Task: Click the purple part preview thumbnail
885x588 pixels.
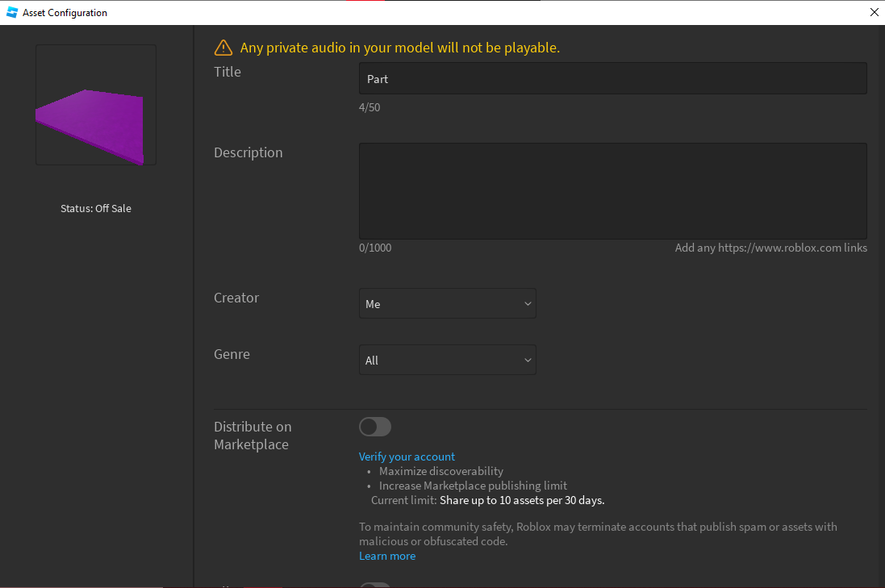Action: pos(95,105)
